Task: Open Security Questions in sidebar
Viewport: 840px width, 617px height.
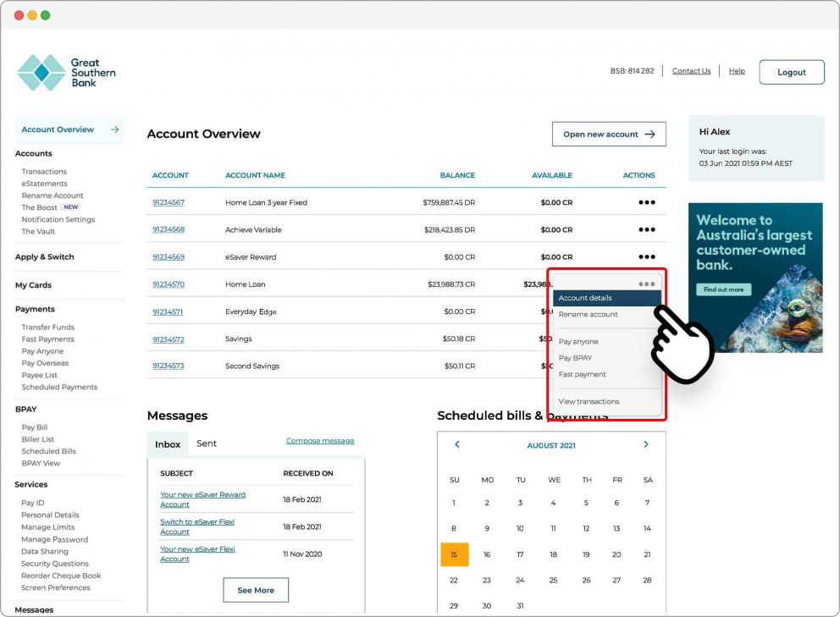Action: click(x=55, y=564)
